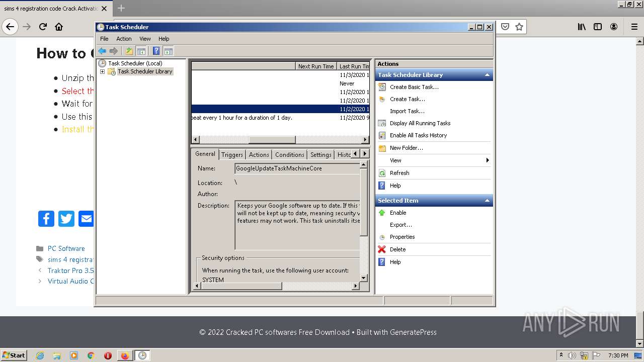
Task: Click Help under Task Scheduler Library section
Action: 395,186
